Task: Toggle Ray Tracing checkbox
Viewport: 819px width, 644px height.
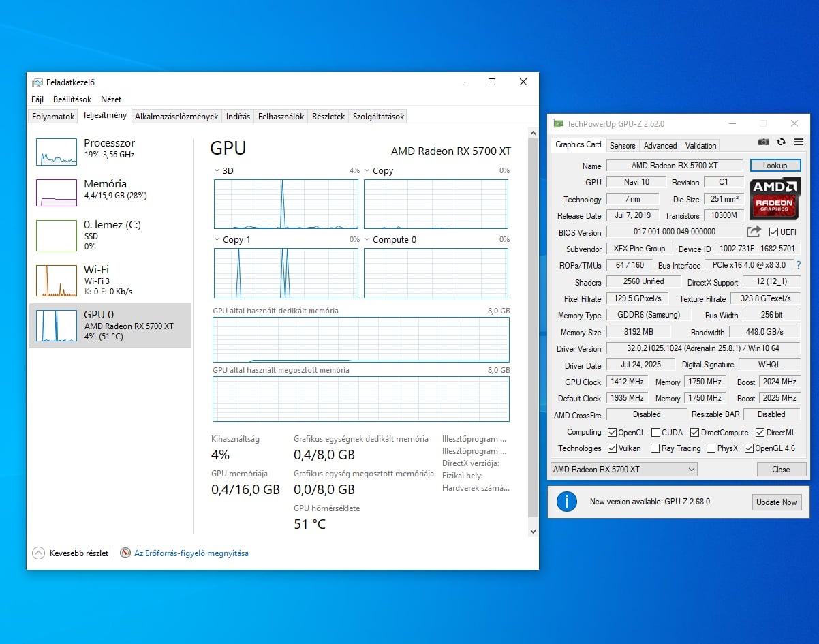Action: [x=655, y=448]
